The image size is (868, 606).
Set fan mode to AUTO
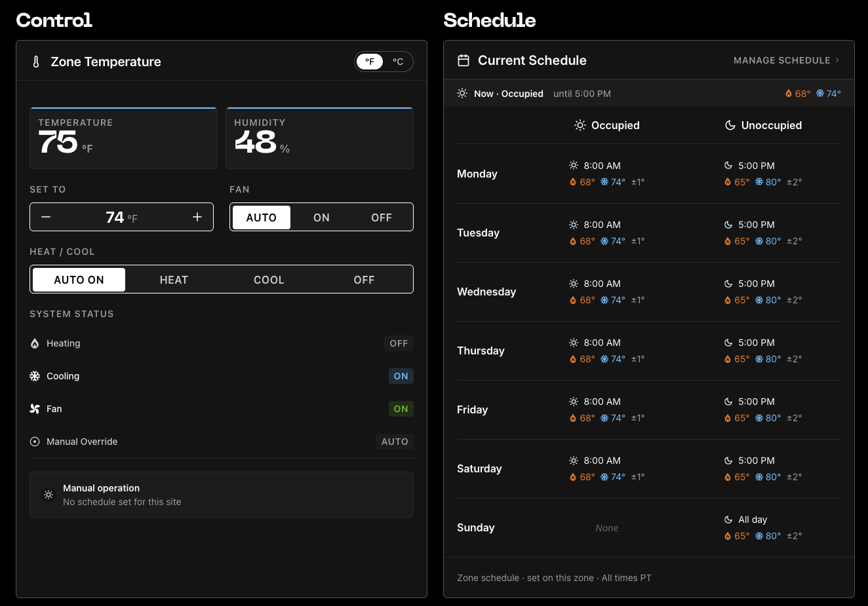point(262,218)
